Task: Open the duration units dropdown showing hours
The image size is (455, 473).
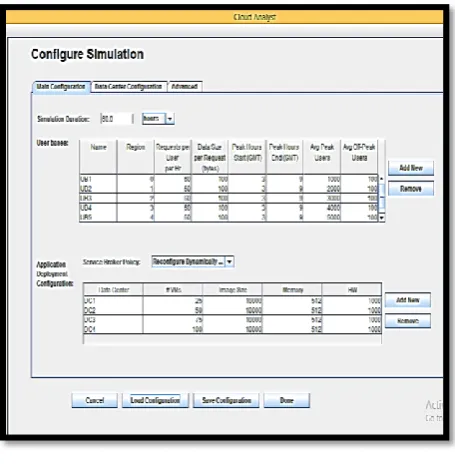Action: click(x=158, y=119)
